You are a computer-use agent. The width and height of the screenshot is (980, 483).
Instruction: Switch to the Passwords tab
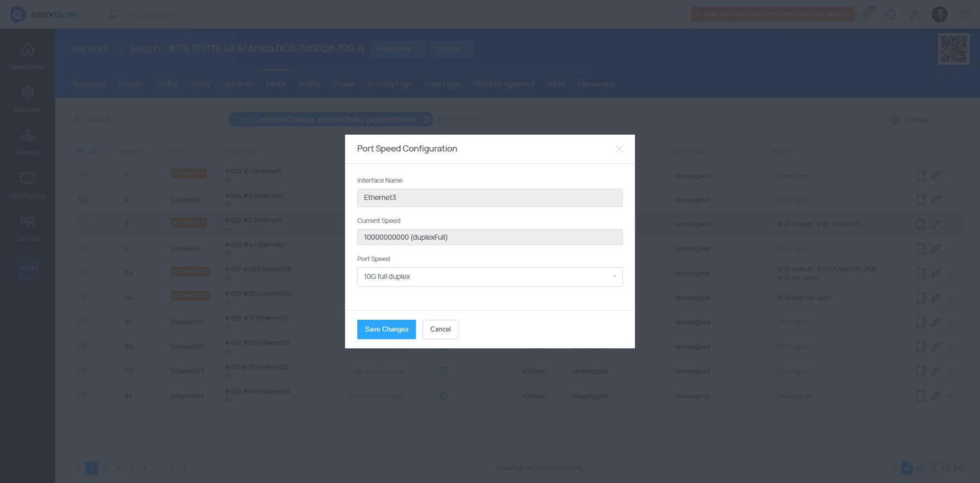597,84
